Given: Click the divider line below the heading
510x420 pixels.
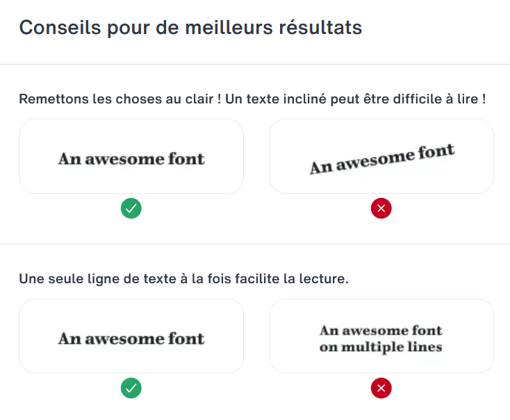Looking at the screenshot, I should coord(255,64).
